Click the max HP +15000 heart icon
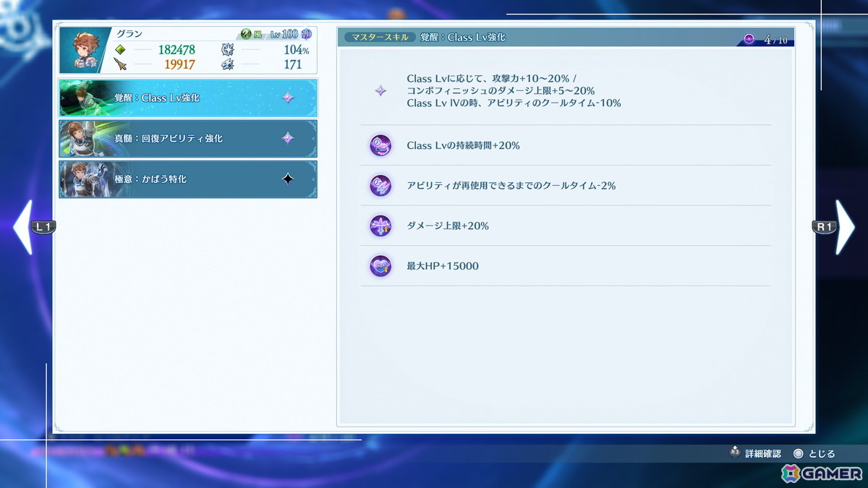This screenshot has height=488, width=868. click(380, 266)
